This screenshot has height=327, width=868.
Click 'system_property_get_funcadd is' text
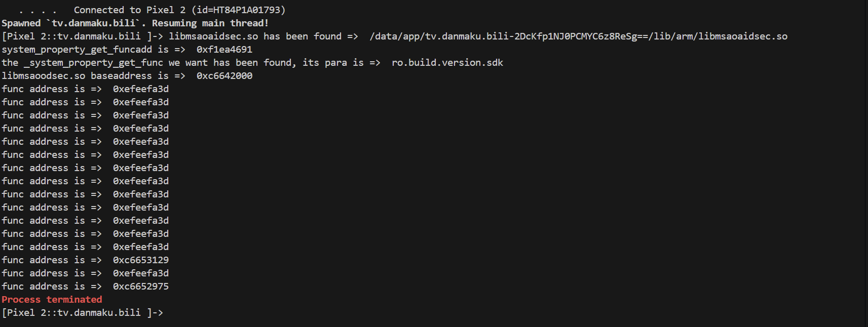point(85,50)
